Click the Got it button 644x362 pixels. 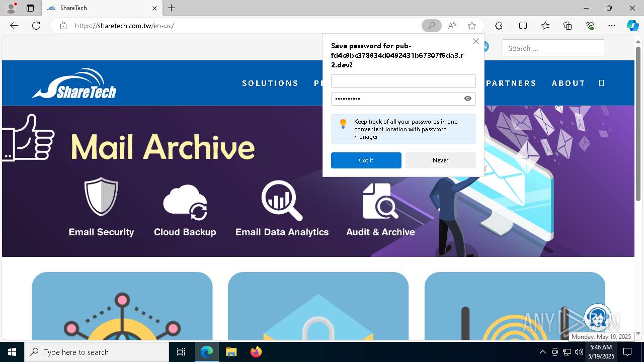pyautogui.click(x=366, y=160)
